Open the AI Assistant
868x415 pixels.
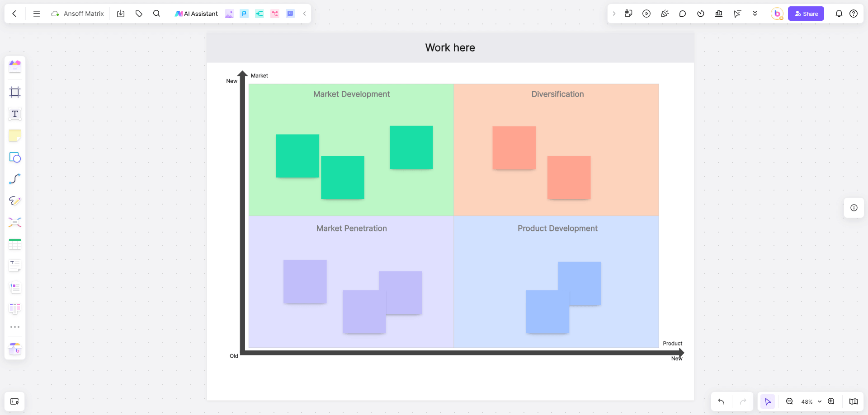tap(197, 14)
